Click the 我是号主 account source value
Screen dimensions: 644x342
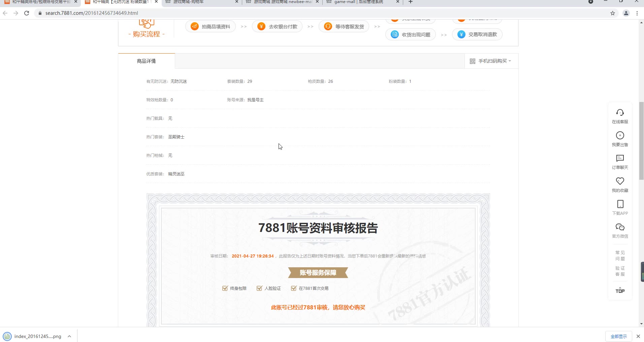tap(255, 100)
